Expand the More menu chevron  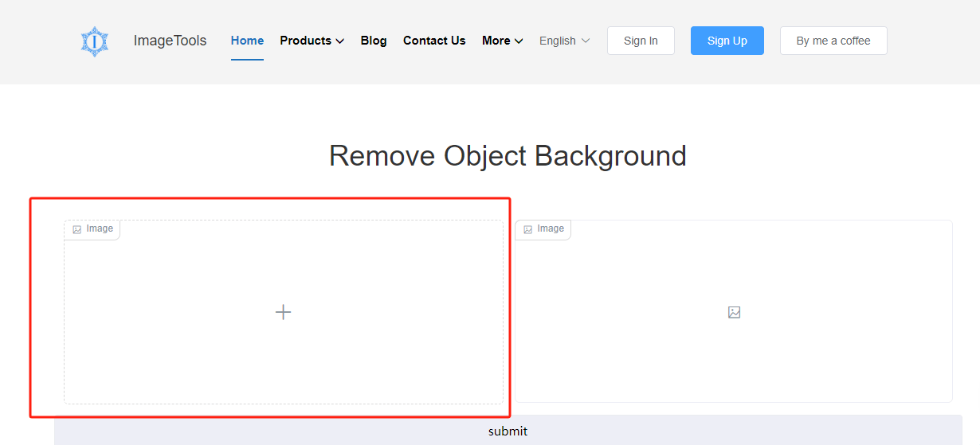coord(519,41)
